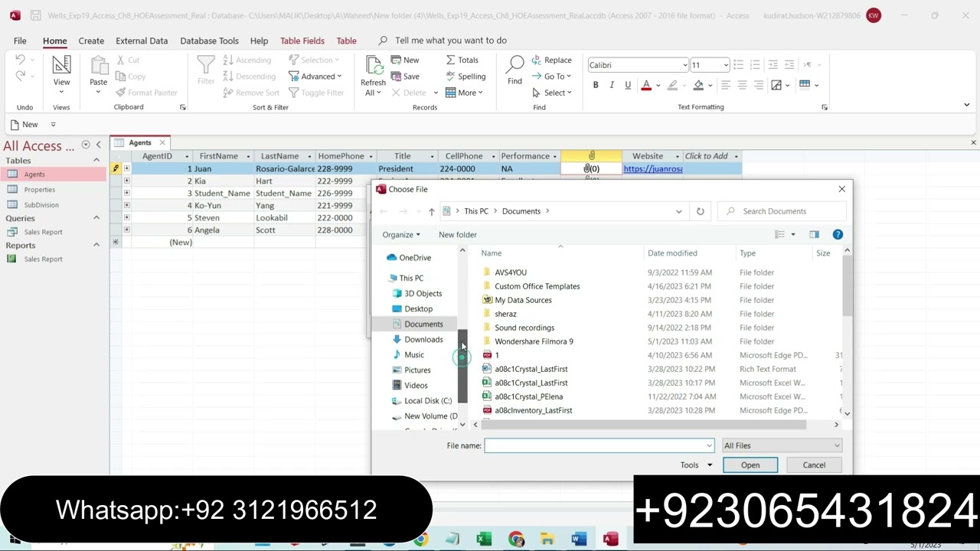
Task: Open the Go To dropdown
Action: [551, 77]
